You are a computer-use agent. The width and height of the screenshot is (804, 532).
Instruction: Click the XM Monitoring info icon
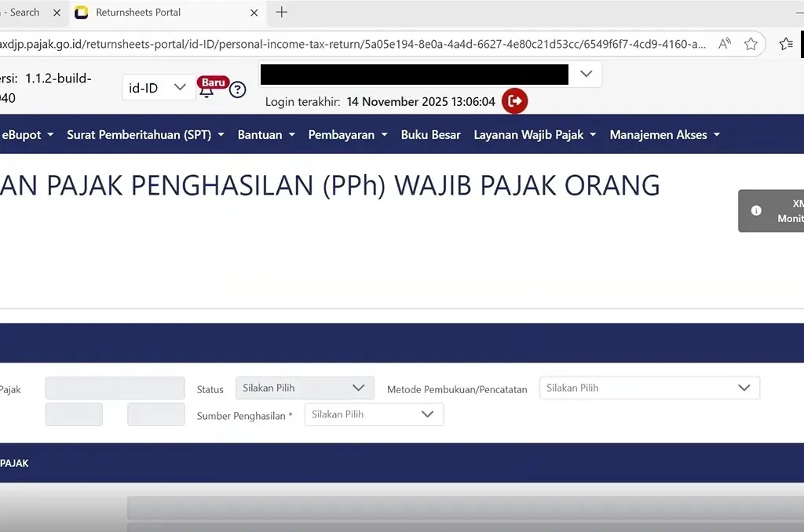756,210
